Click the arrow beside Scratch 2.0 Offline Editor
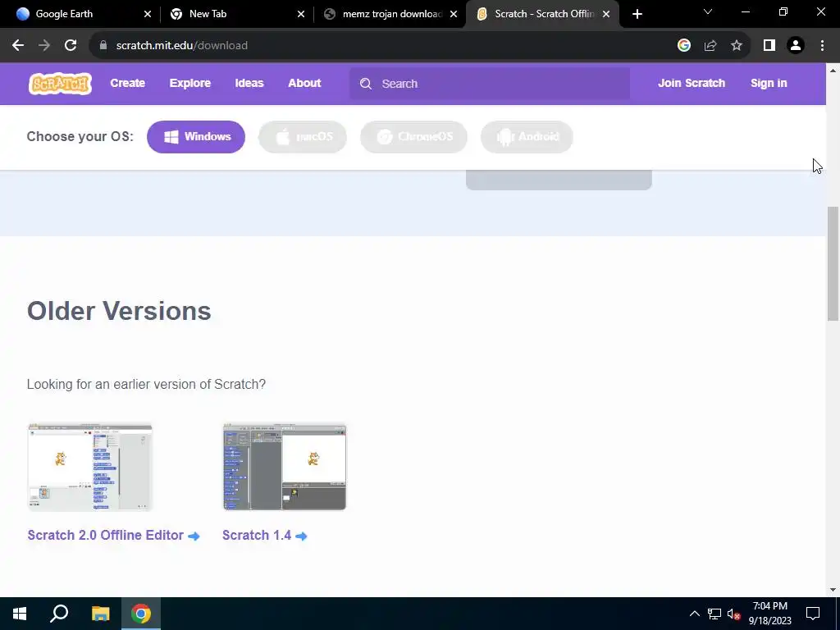840x630 pixels. click(x=194, y=536)
